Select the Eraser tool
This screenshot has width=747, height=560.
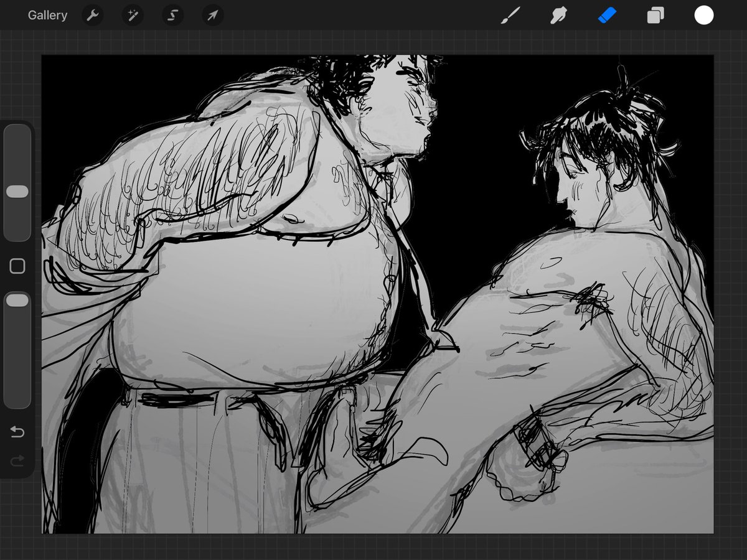pos(607,16)
